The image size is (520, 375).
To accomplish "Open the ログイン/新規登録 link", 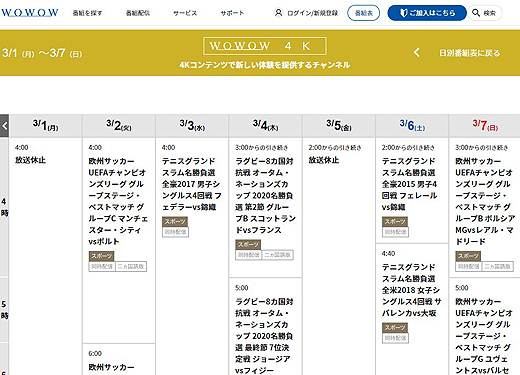I will 312,13.
